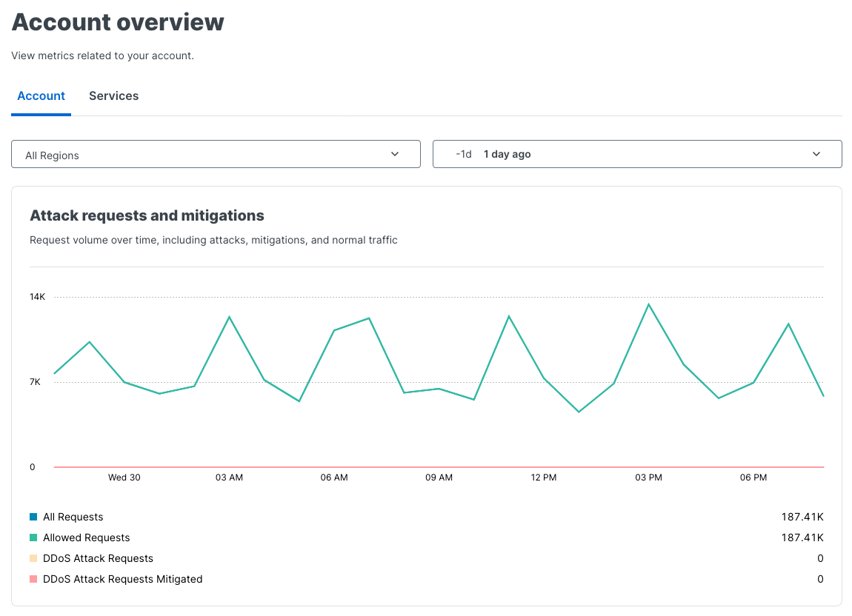This screenshot has height=616, width=852.
Task: Toggle the DDoS Attack Requests Mitigated series
Action: [122, 578]
